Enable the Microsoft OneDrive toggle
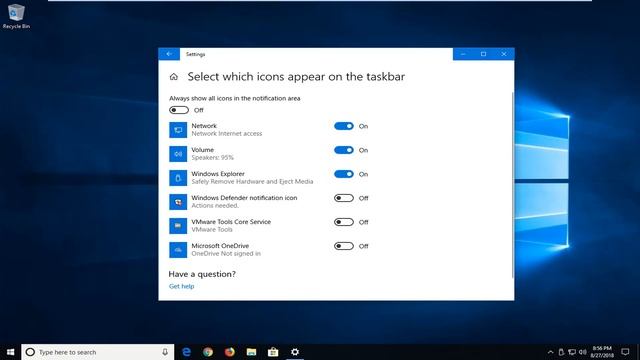The height and width of the screenshot is (360, 640). point(344,246)
